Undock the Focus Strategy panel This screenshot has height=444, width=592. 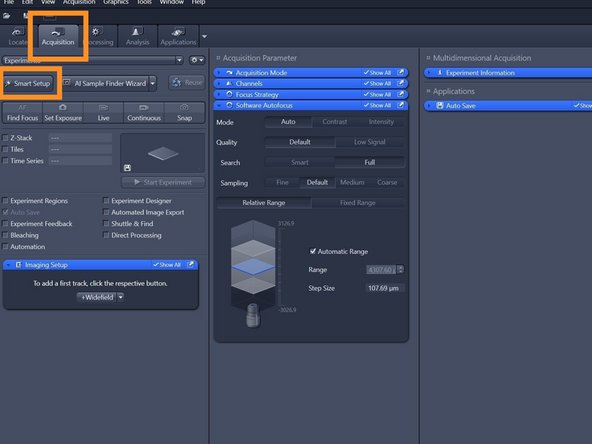click(401, 94)
